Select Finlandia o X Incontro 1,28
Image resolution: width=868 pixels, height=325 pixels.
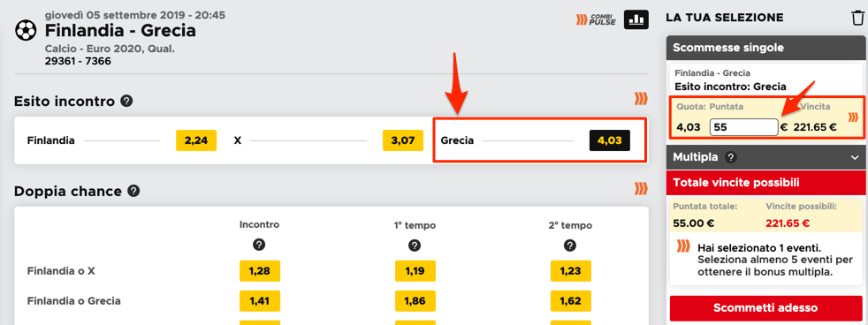pos(260,271)
